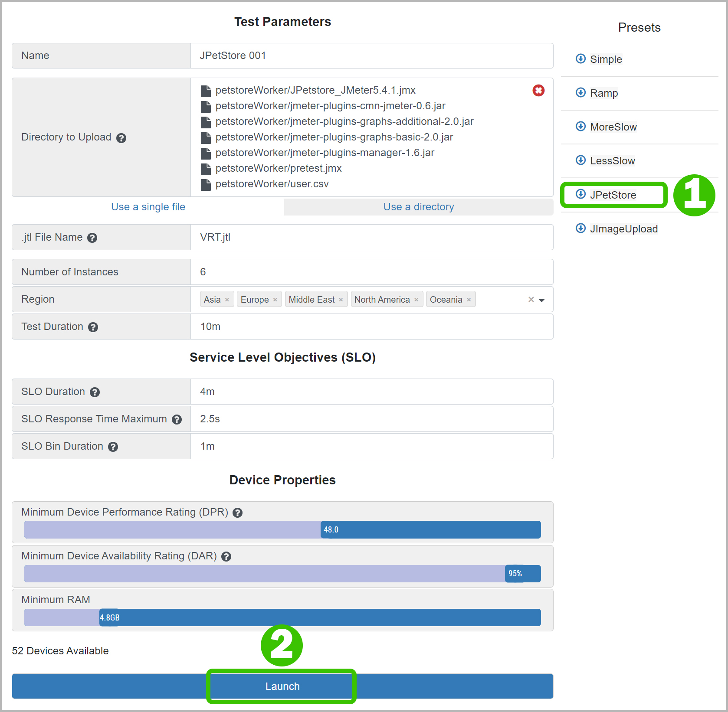
Task: Edit the .jtl File Name field VRT.jtl
Action: (x=372, y=237)
